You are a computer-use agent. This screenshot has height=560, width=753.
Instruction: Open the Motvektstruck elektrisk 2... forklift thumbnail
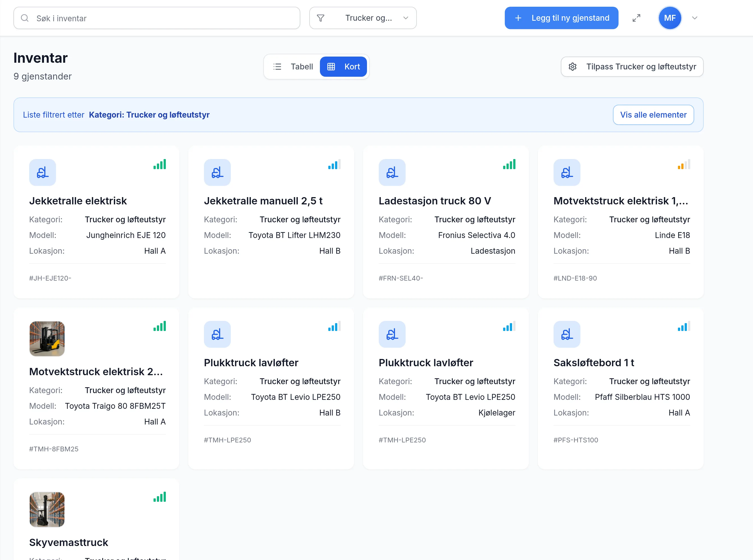[x=47, y=339]
